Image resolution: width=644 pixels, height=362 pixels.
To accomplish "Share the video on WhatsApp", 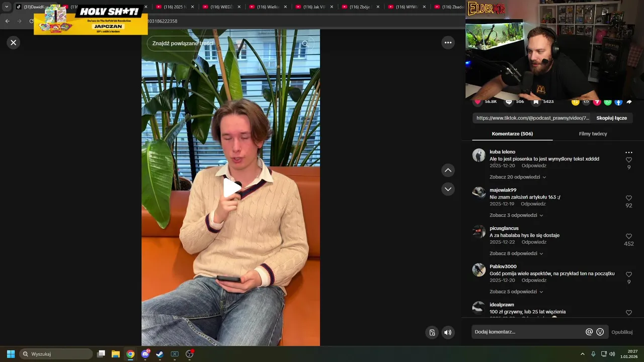I will (x=608, y=102).
